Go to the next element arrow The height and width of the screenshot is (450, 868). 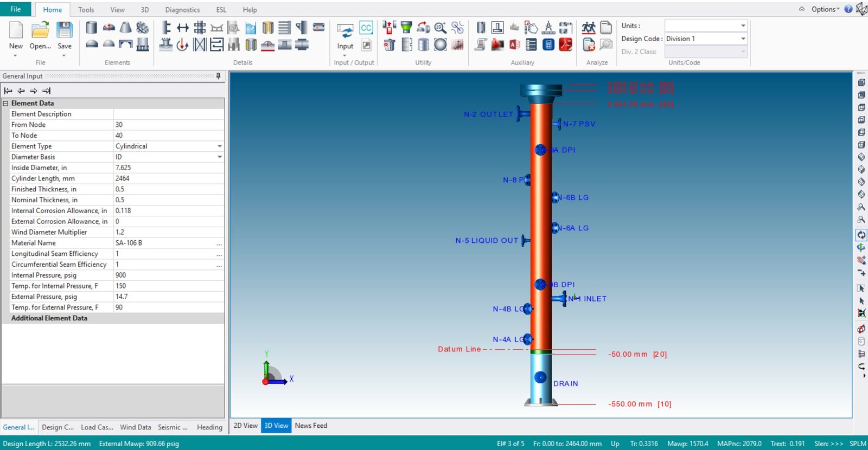(34, 91)
